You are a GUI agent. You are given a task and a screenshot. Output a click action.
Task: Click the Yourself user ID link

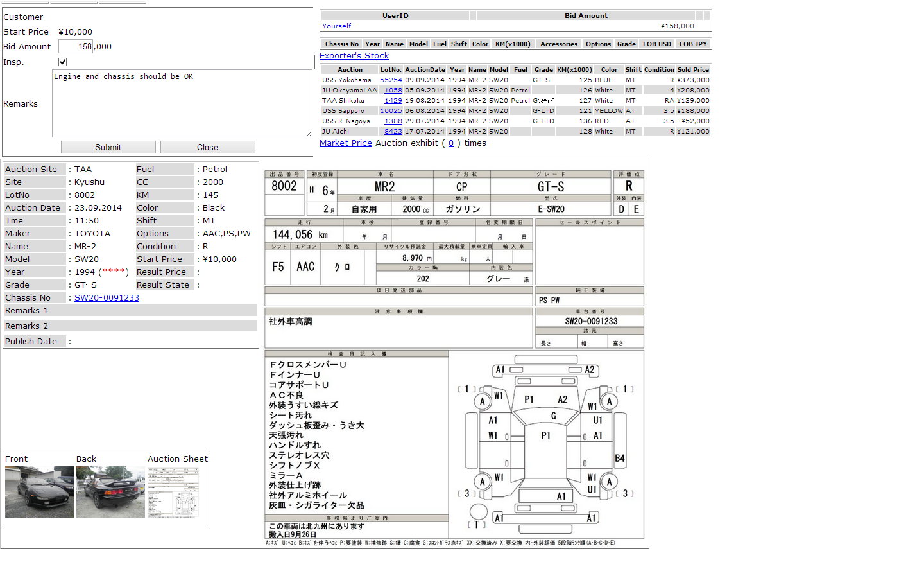[337, 26]
